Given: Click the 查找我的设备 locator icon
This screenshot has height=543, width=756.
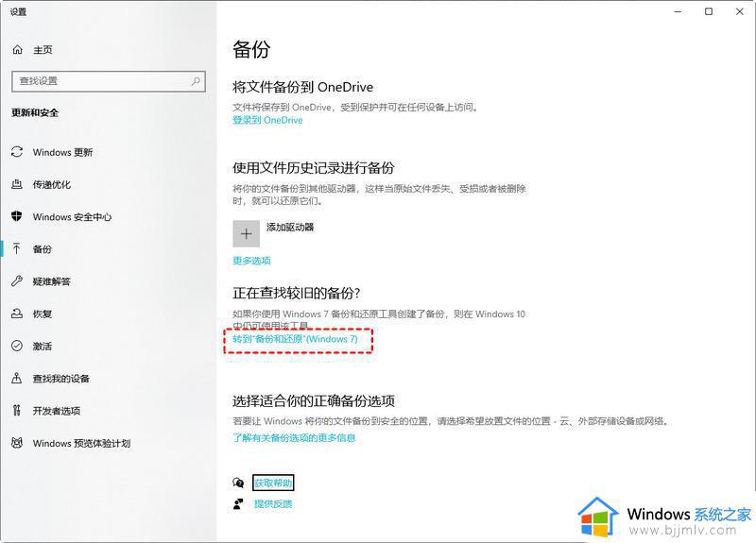Looking at the screenshot, I should pos(17,378).
